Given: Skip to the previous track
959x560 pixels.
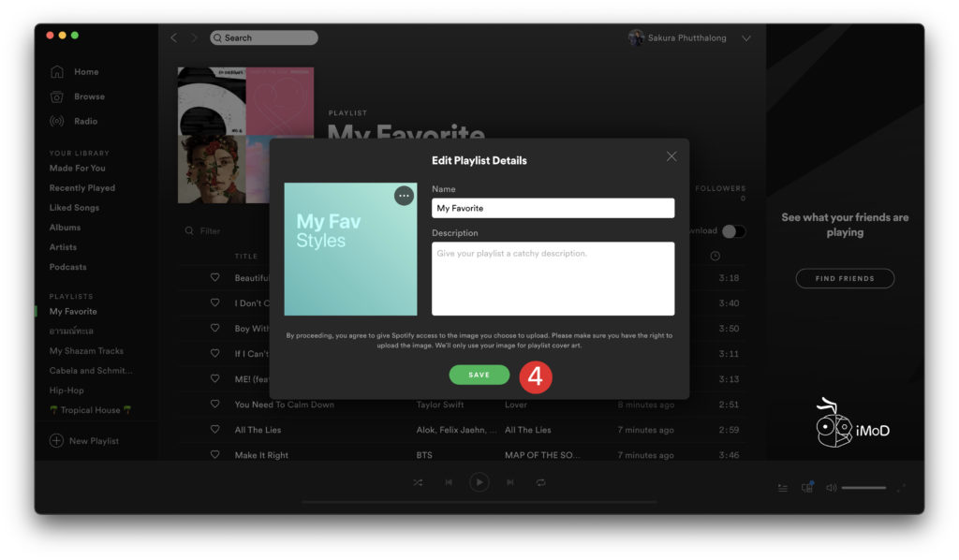Looking at the screenshot, I should point(449,482).
